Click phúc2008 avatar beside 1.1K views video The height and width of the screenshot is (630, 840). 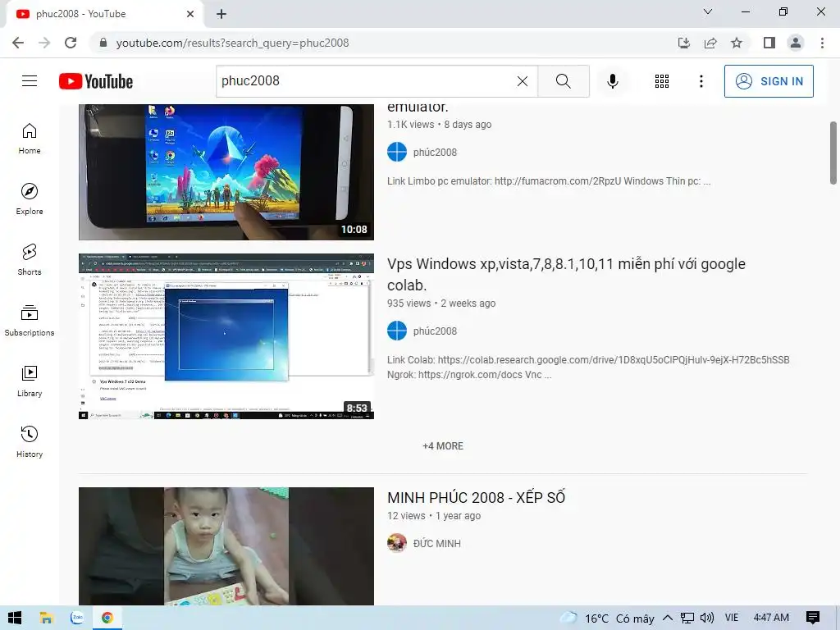click(x=397, y=152)
